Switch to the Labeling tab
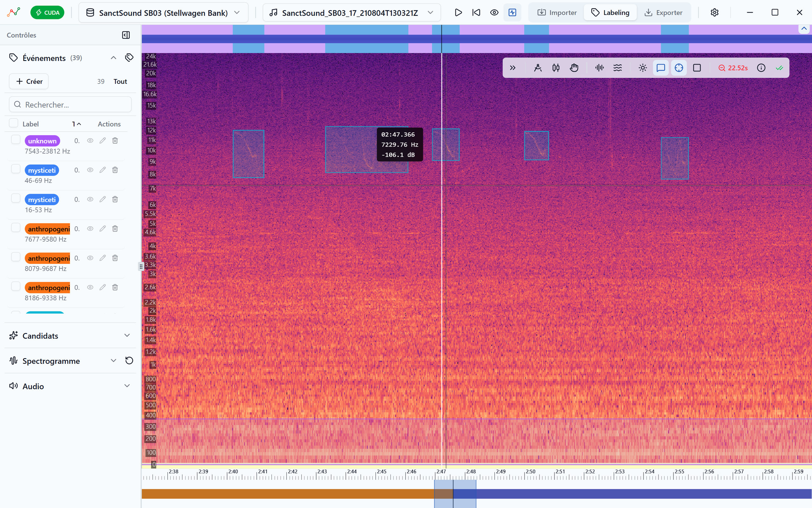 point(610,12)
